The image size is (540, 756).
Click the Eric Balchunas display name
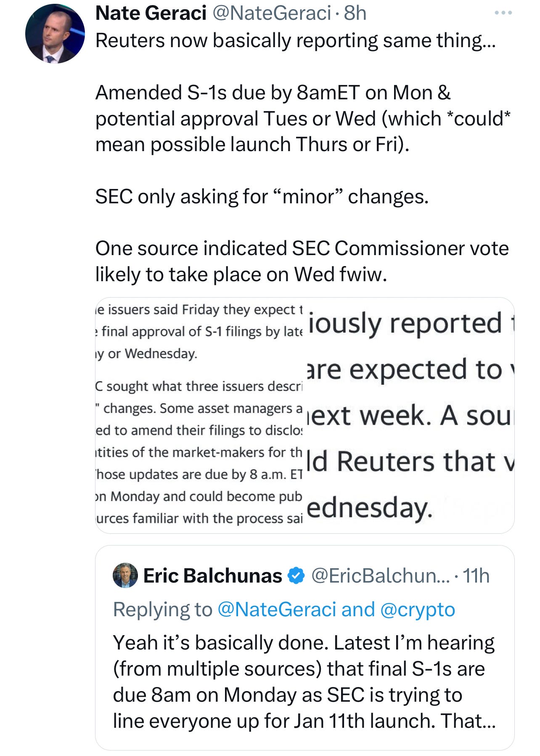tap(212, 575)
